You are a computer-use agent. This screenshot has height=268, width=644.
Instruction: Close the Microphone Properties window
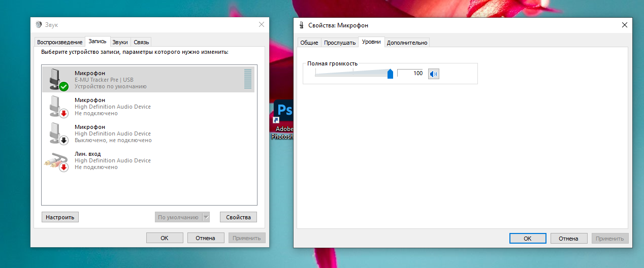[625, 25]
